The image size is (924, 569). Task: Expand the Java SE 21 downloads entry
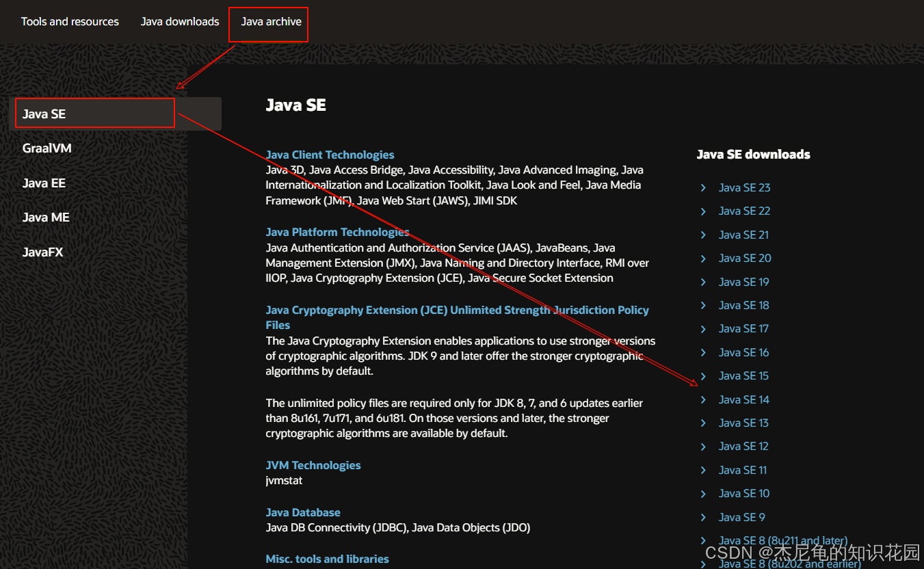pyautogui.click(x=743, y=235)
